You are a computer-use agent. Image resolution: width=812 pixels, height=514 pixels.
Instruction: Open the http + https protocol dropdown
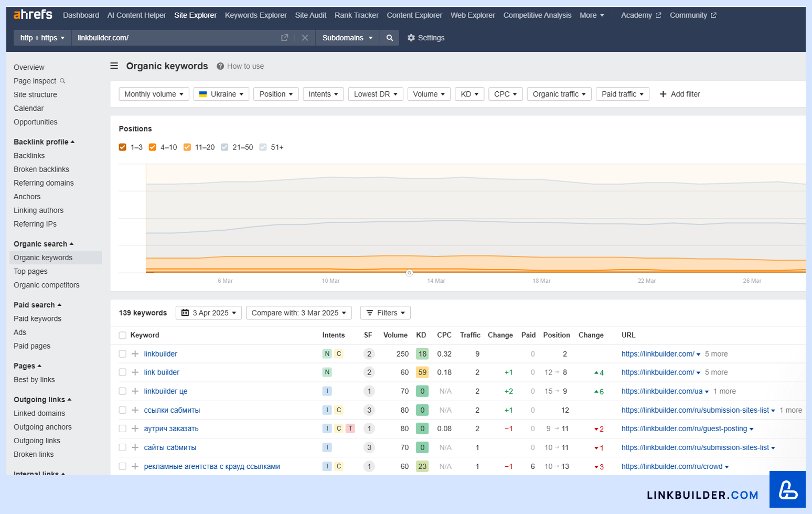coord(42,38)
